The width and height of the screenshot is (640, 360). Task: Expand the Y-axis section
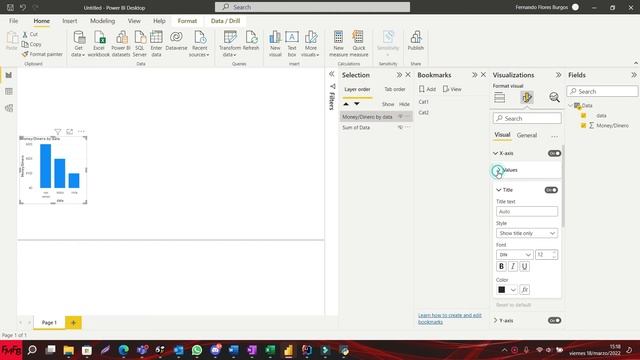pos(496,320)
